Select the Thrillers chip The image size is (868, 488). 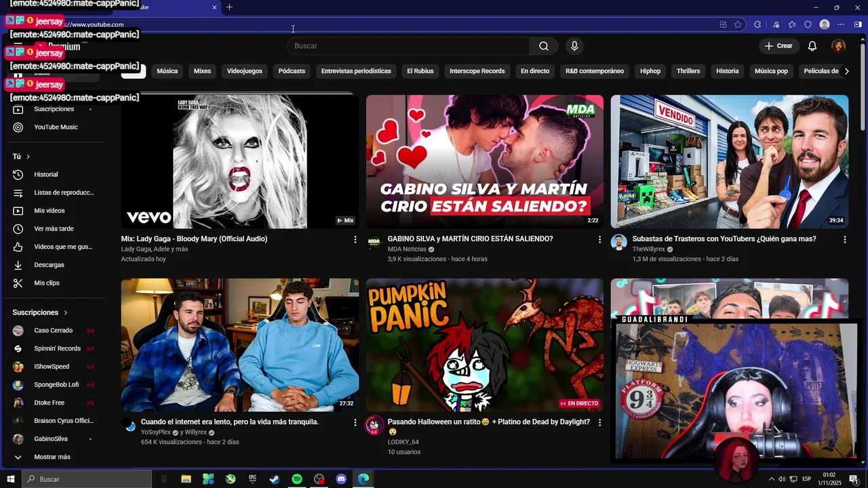688,71
